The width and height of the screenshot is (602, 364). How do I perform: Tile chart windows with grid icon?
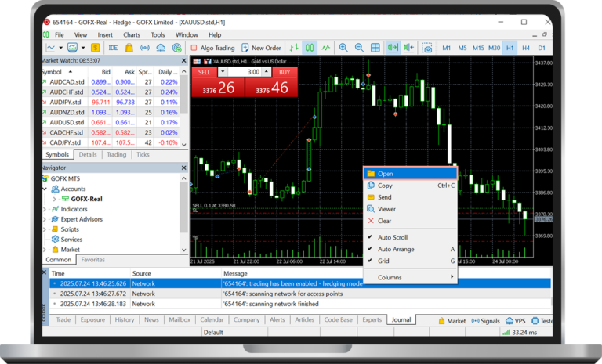375,48
